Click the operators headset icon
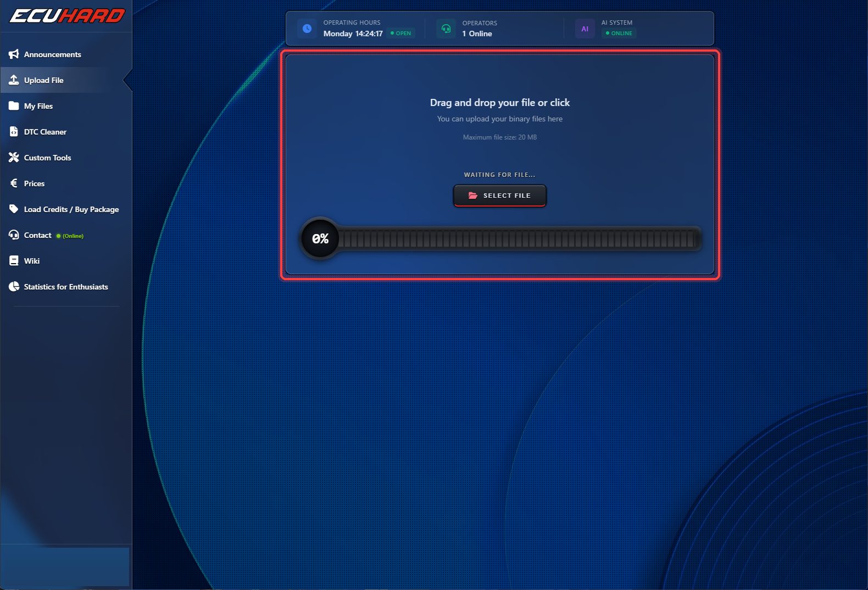The width and height of the screenshot is (868, 590). (446, 29)
